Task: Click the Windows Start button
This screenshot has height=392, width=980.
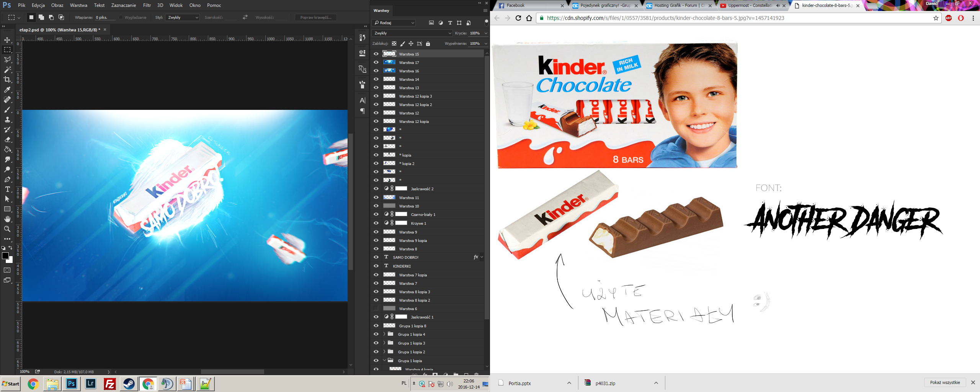Action: tap(11, 384)
